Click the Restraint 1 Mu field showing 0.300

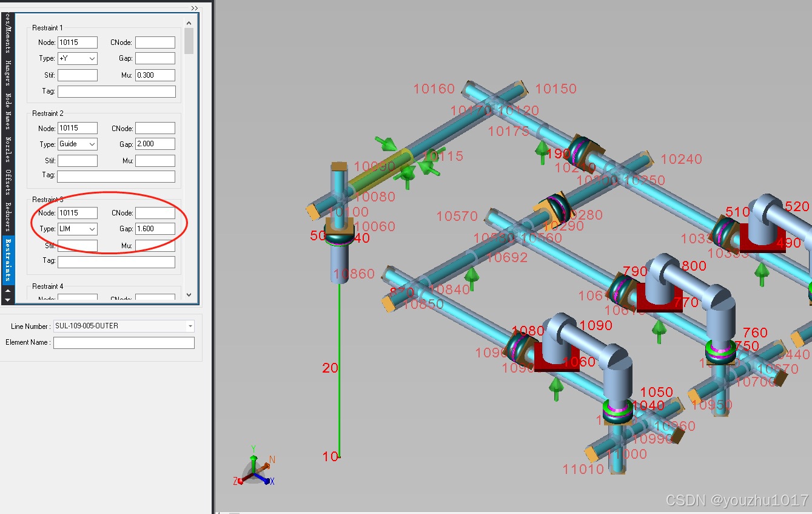click(x=155, y=75)
